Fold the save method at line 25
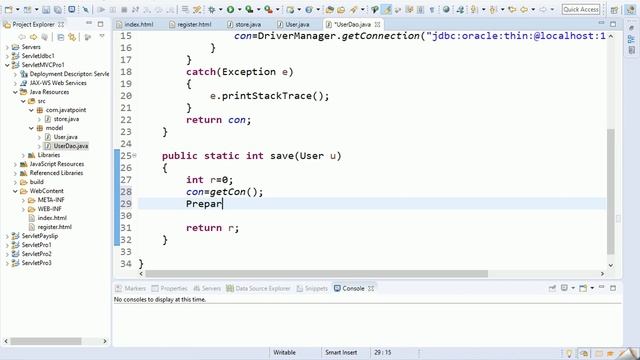This screenshot has height=360, width=640. pyautogui.click(x=135, y=155)
